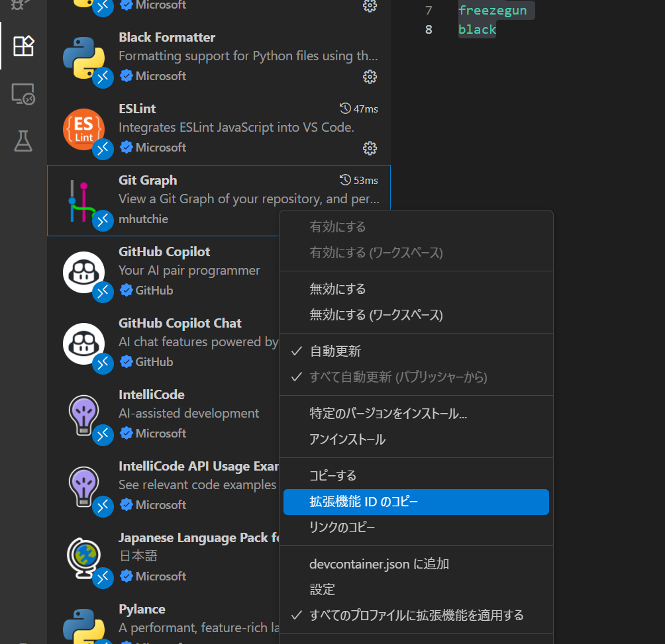Image resolution: width=665 pixels, height=644 pixels.
Task: Open the ESLint extension title
Action: click(137, 109)
